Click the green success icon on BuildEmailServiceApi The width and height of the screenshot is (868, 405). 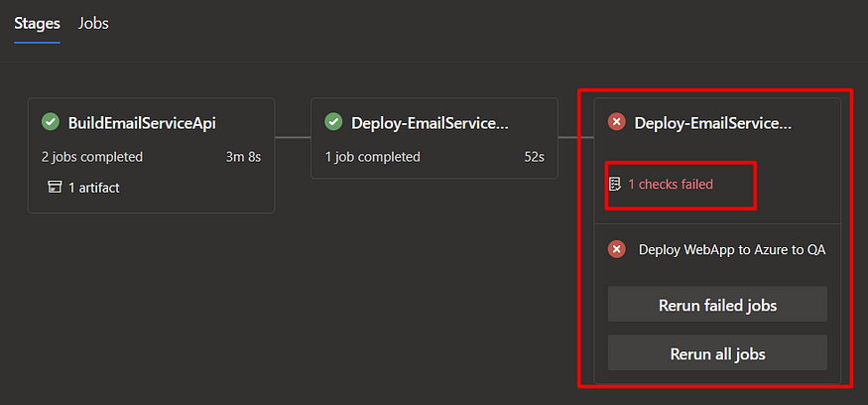click(x=51, y=121)
